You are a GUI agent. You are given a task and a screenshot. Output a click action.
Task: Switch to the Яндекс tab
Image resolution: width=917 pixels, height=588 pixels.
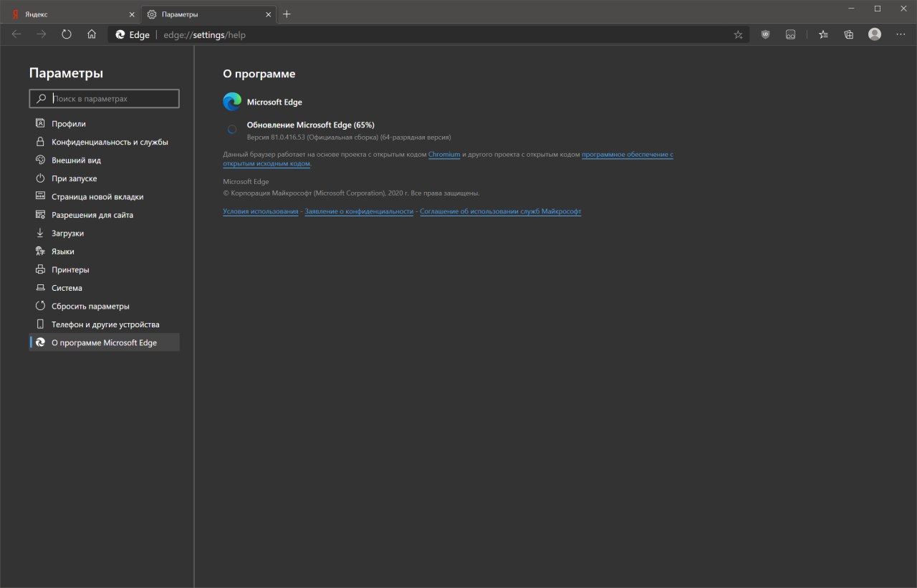tap(72, 14)
